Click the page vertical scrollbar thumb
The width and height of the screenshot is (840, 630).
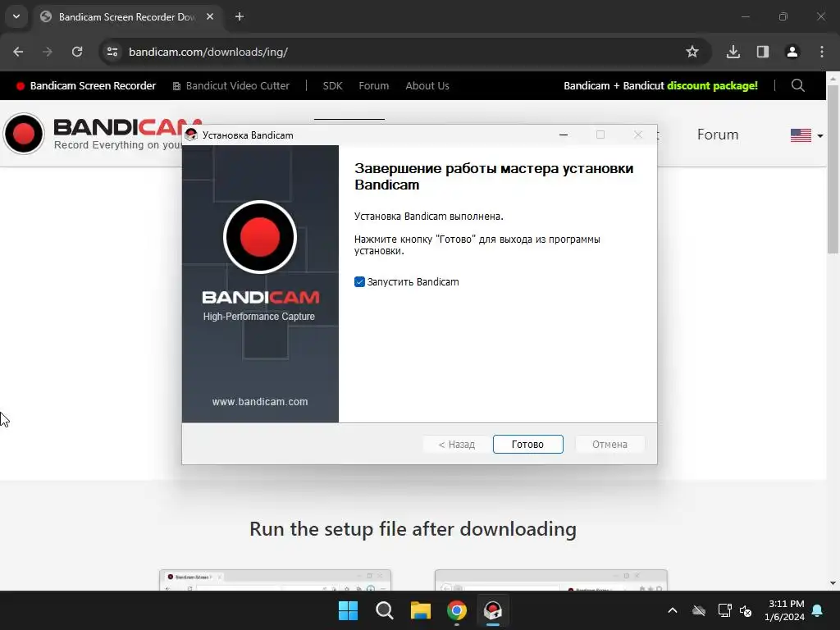(833, 169)
